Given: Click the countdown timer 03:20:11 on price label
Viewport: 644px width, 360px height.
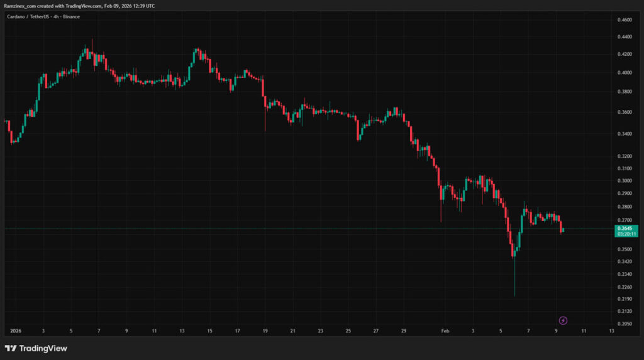Looking at the screenshot, I should click(x=625, y=234).
